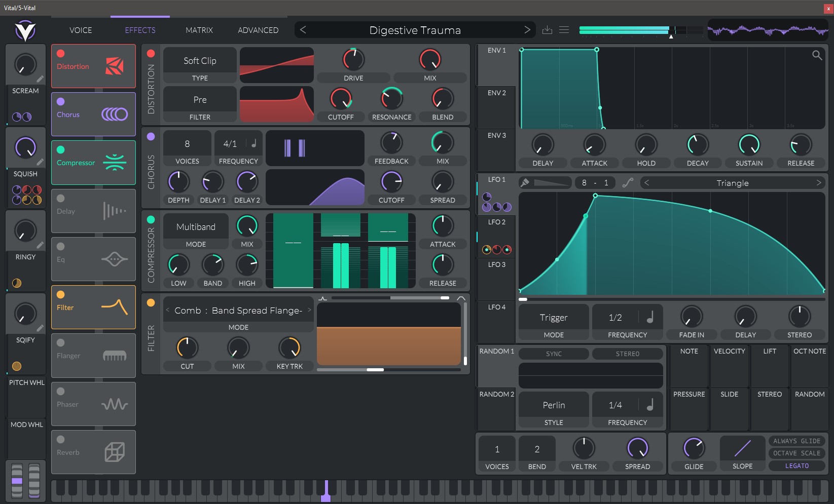This screenshot has width=834, height=504.
Task: Open the LFO Trigger mode selector
Action: click(x=554, y=318)
